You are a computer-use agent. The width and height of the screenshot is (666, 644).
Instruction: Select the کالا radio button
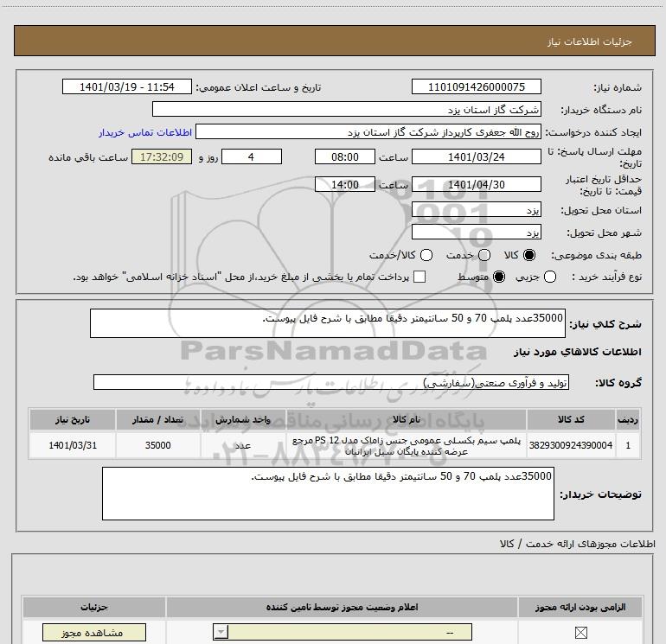click(529, 255)
